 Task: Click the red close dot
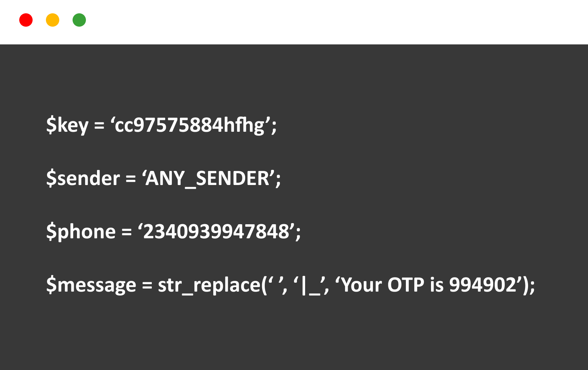[26, 20]
